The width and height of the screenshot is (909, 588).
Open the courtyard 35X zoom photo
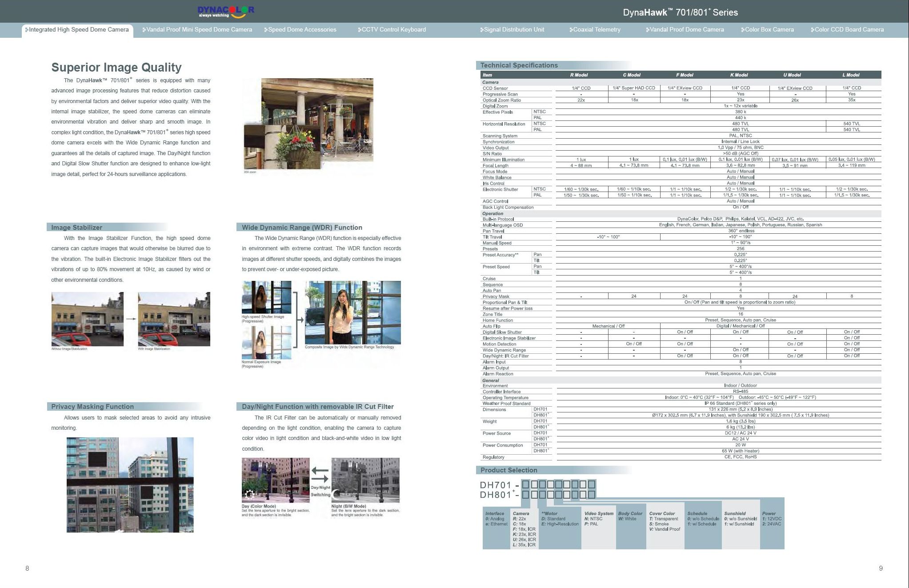click(x=308, y=124)
